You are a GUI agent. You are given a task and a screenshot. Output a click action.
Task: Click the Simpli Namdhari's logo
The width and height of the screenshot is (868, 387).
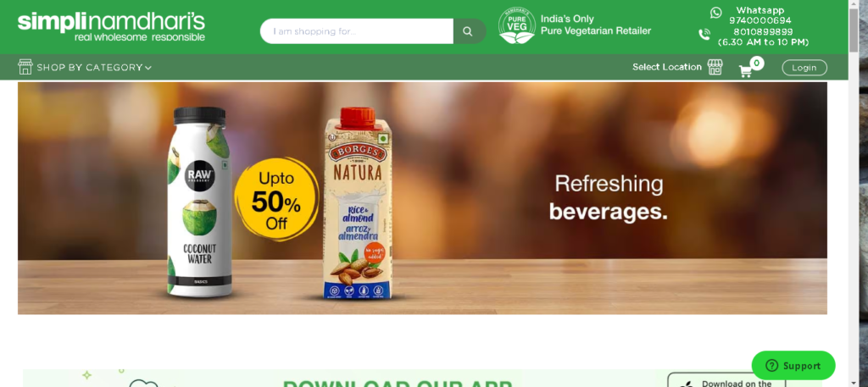pyautogui.click(x=111, y=26)
